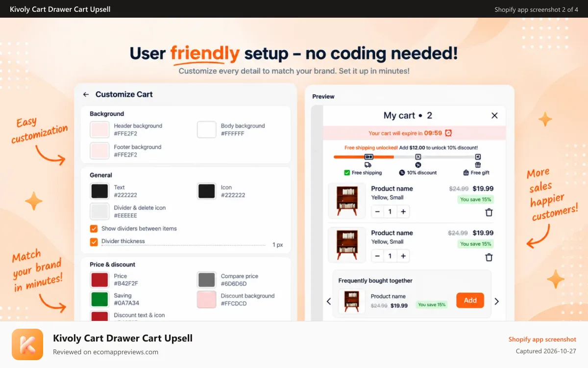Click the "Your cart will expire in 09:59" banner
Image resolution: width=588 pixels, height=368 pixels.
[414, 133]
